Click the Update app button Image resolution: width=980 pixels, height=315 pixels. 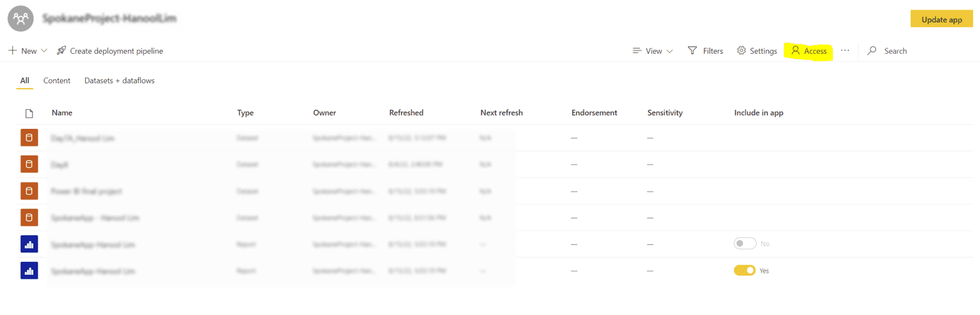[x=941, y=19]
